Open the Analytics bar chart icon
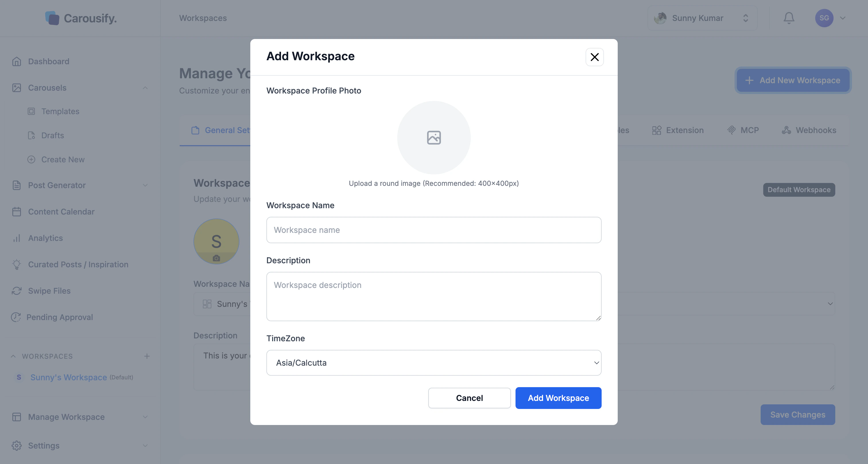 pos(17,238)
